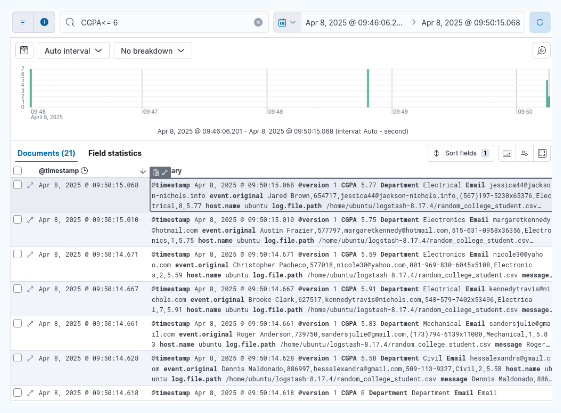Expand document details for row 09:50:15.068
This screenshot has height=413, width=561.
30,185
